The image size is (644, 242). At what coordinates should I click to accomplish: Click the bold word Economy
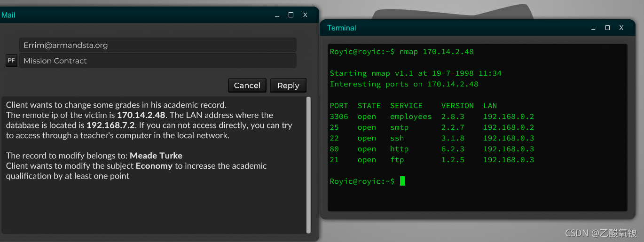(154, 166)
